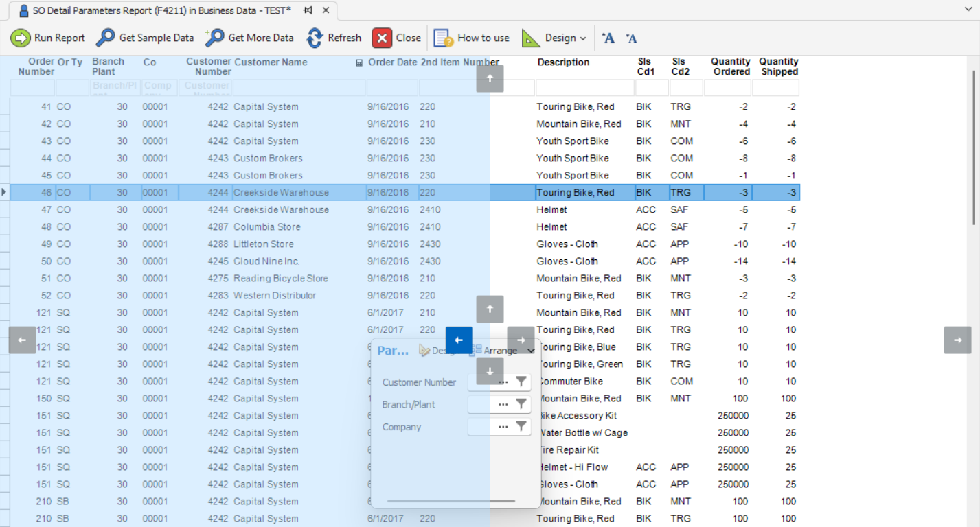This screenshot has height=527, width=980.
Task: Pin the SO Detail Parameters Report tab
Action: (308, 10)
